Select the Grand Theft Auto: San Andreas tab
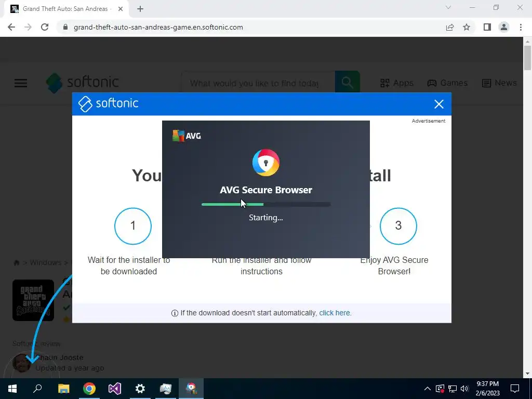The width and height of the screenshot is (532, 399). 66,9
